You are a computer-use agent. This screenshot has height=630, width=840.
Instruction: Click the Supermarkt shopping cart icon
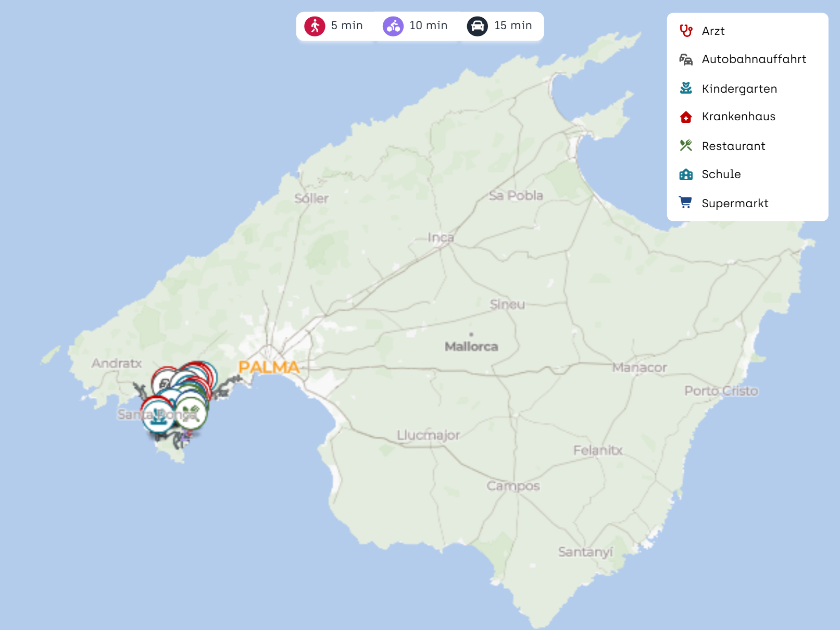(x=686, y=203)
